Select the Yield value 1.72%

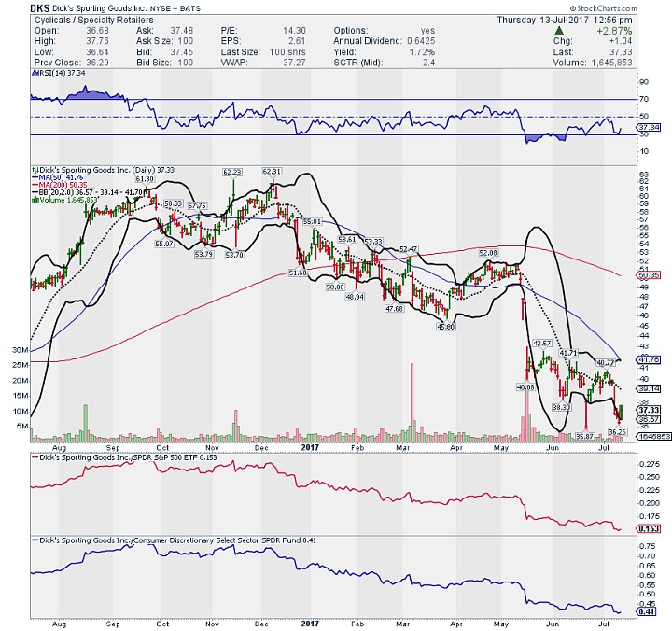(x=422, y=52)
